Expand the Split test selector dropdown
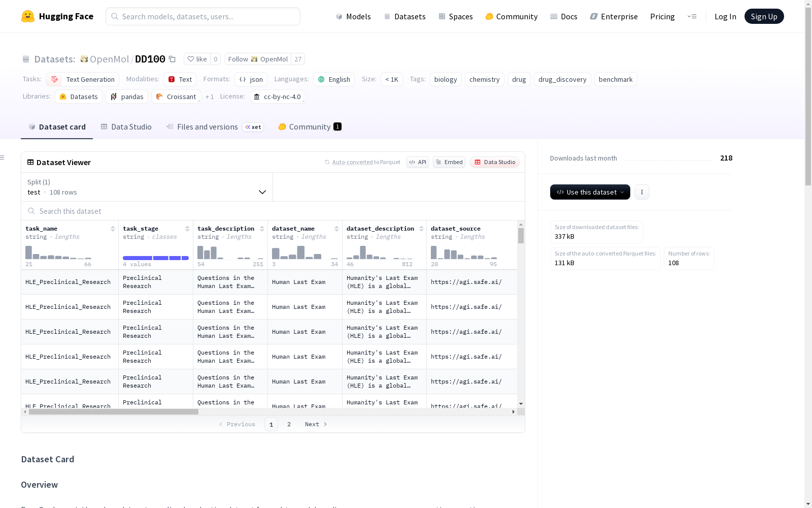The height and width of the screenshot is (508, 812). (x=147, y=187)
